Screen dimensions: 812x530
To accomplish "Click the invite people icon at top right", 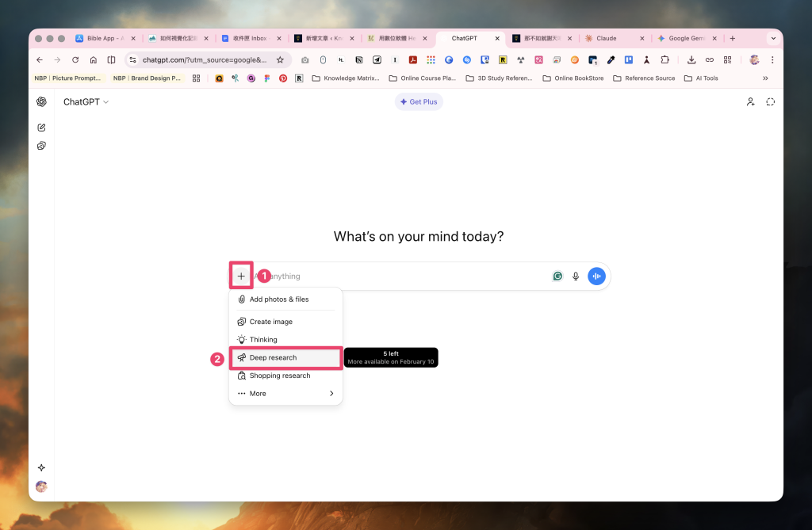I will point(750,101).
